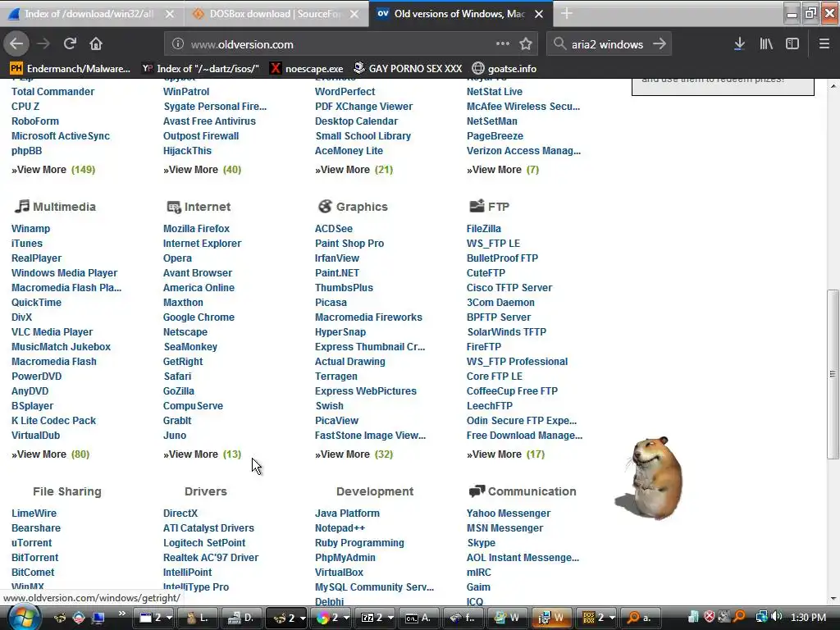Open the 7z taskbar group

pos(376,618)
